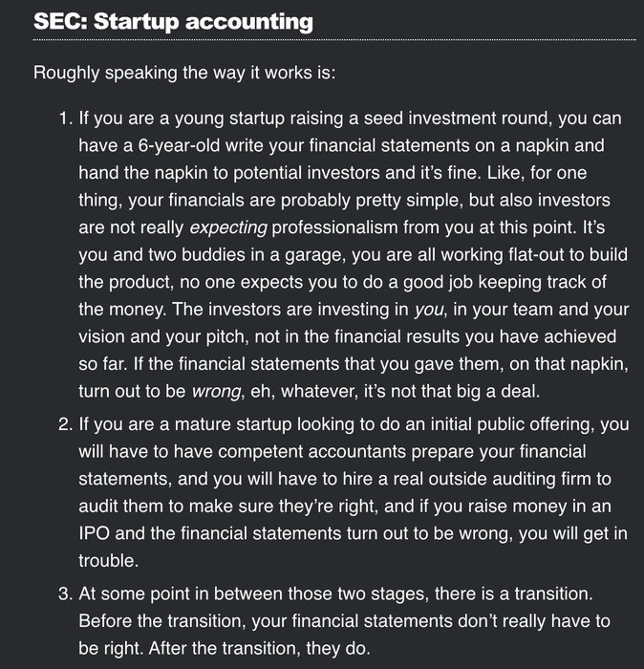The width and height of the screenshot is (644, 669).
Task: Click the italic word "you" after "investing in"
Action: coord(429,311)
